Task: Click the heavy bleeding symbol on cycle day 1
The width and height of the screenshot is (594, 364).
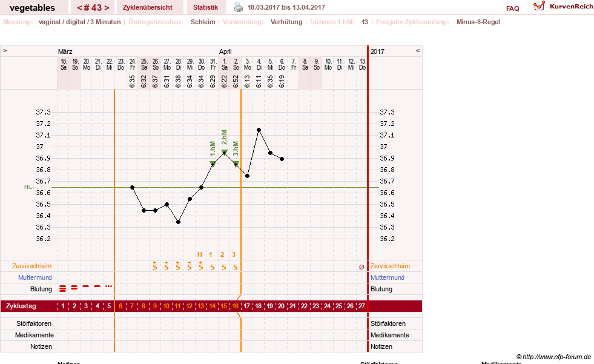Action: tap(63, 289)
